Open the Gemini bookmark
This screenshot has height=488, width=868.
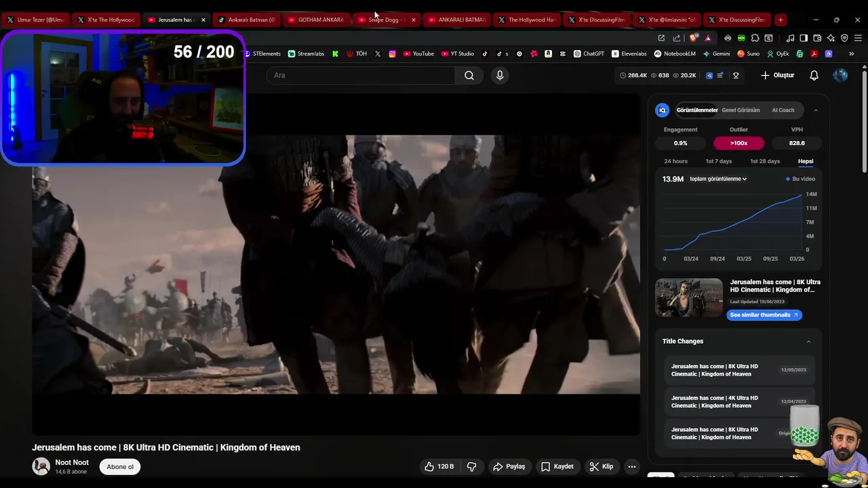click(x=716, y=54)
